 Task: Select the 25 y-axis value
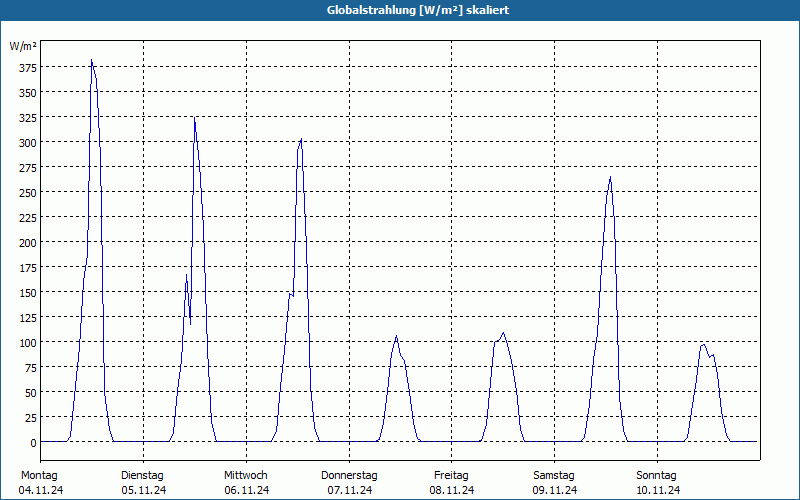pyautogui.click(x=31, y=418)
